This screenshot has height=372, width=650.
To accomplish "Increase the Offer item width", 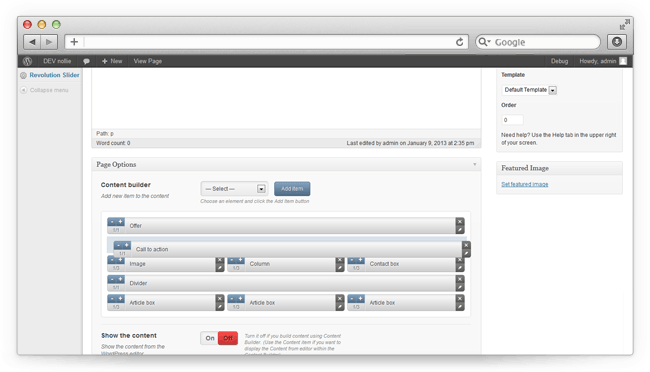I will click(x=120, y=222).
